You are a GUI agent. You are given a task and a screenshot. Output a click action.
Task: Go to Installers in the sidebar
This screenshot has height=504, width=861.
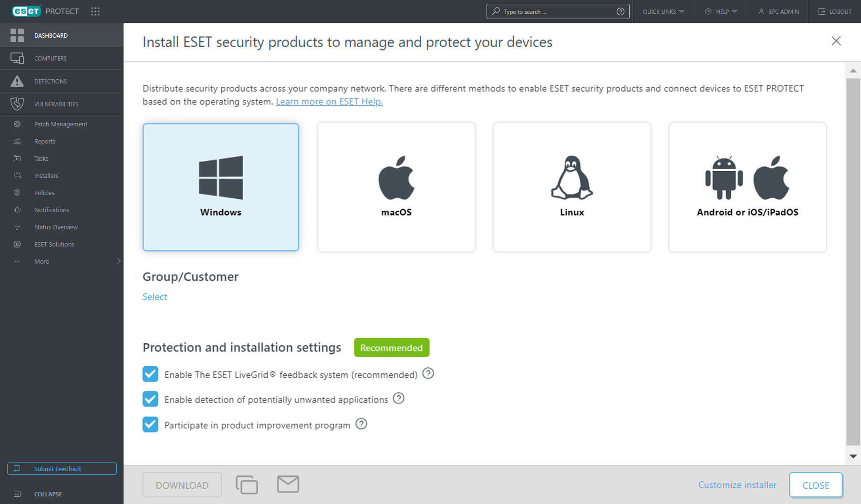coord(46,175)
